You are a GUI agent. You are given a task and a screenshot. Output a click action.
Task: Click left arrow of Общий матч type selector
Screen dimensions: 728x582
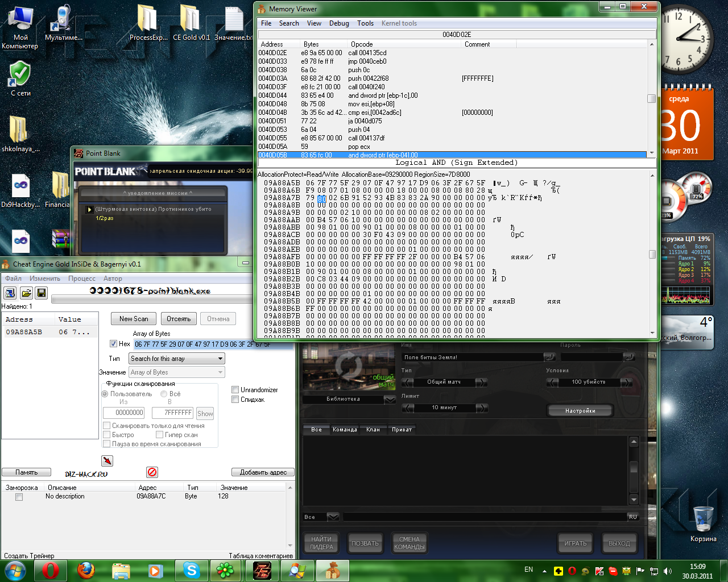(x=407, y=382)
